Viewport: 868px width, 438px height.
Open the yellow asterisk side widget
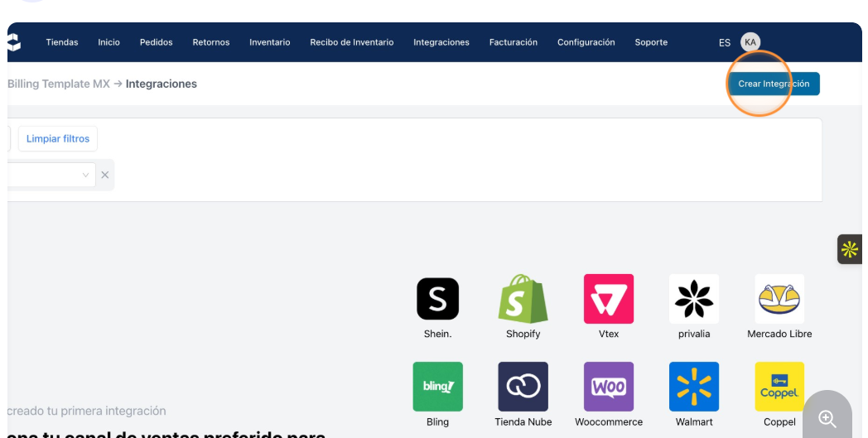850,249
